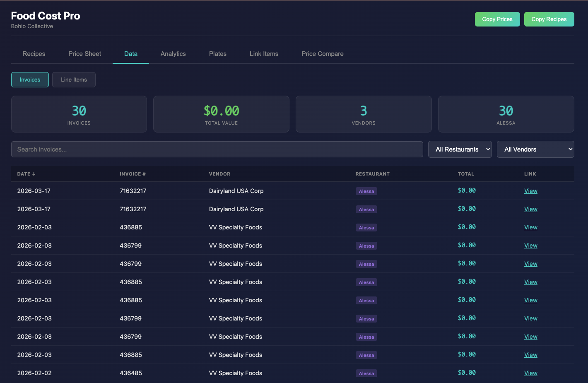Open View link for invoice 436485 dated 2026-02-02
The width and height of the screenshot is (588, 383).
pos(531,373)
